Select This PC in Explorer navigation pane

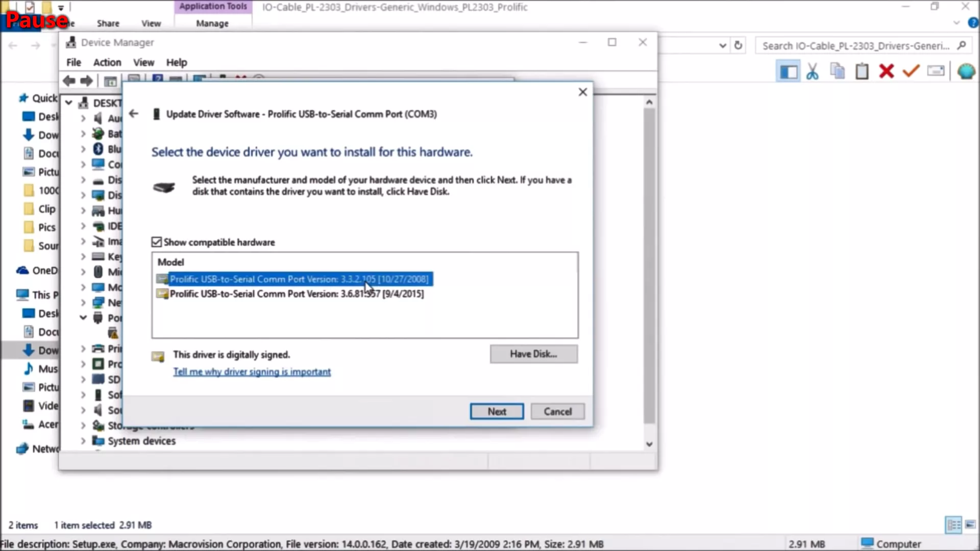(38, 295)
